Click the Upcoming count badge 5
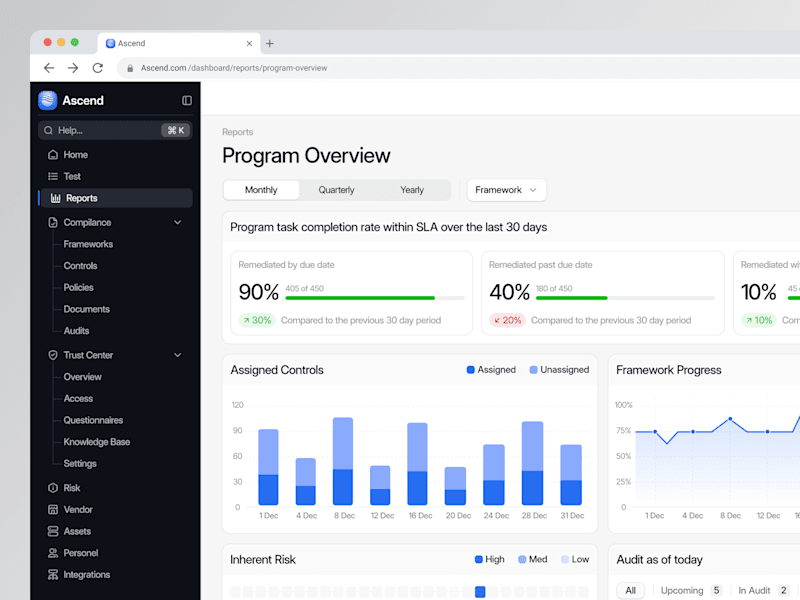 [x=716, y=590]
